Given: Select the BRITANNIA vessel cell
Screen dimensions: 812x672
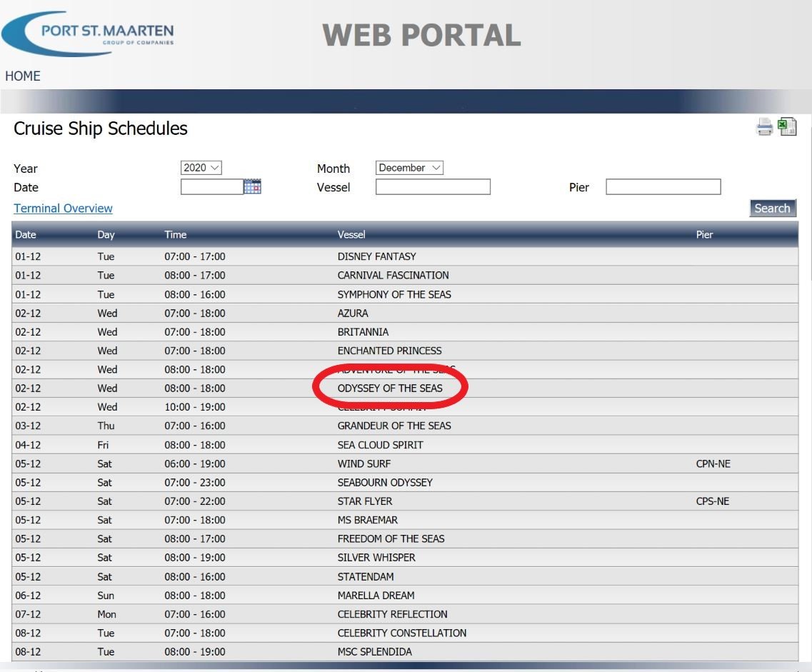Looking at the screenshot, I should pyautogui.click(x=363, y=332).
